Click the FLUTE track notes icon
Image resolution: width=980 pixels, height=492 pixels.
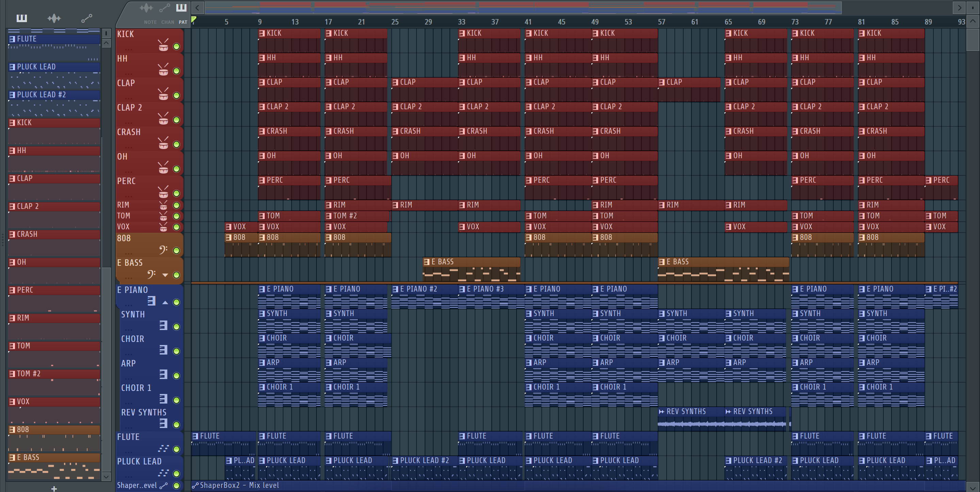(x=163, y=448)
